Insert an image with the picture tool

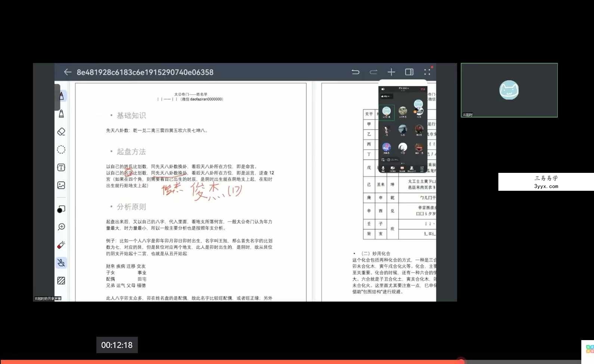pyautogui.click(x=61, y=185)
